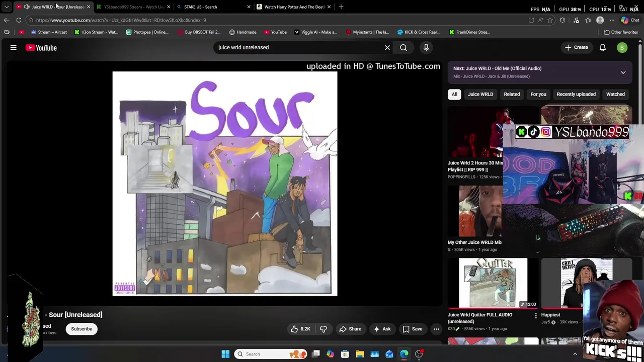
Task: Dislike the video with thumbs down
Action: 324,329
